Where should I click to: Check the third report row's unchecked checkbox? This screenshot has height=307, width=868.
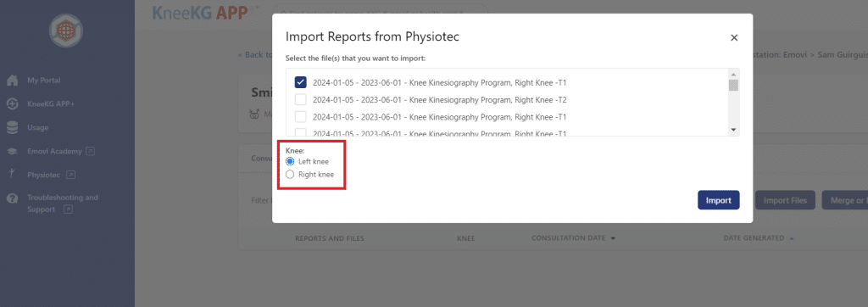pyautogui.click(x=301, y=117)
